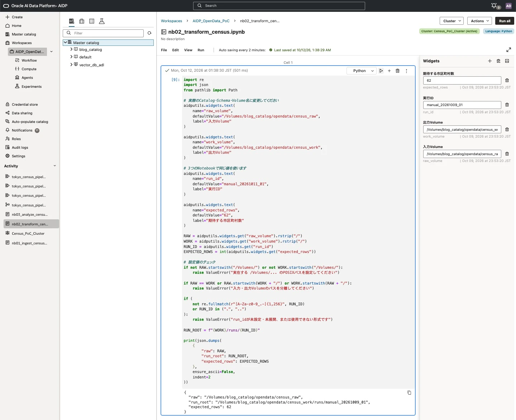The width and height of the screenshot is (516, 420).
Task: Change cell language via Python dropdown
Action: (362, 71)
